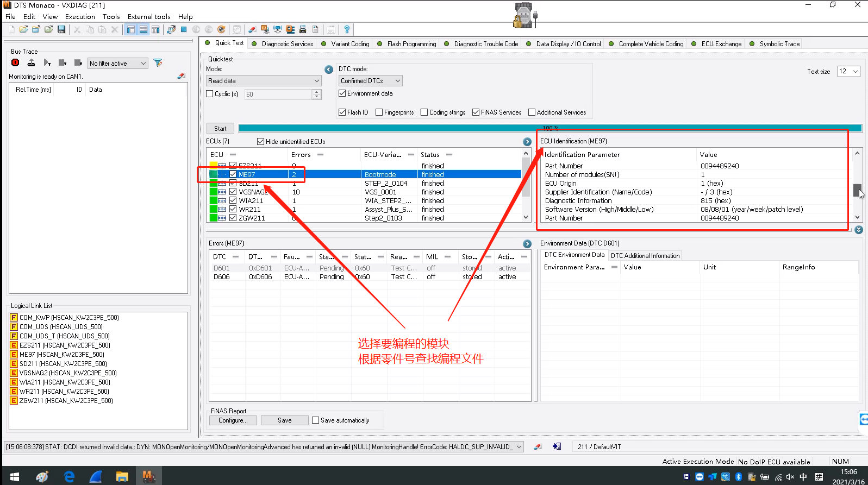
Task: Click the ECU Identification scrollbar thumb
Action: [x=858, y=191]
